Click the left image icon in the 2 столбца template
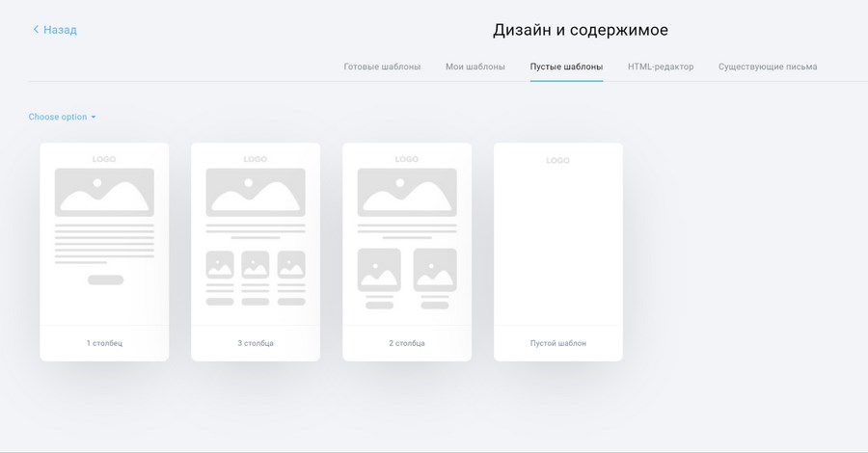The width and height of the screenshot is (868, 453). click(x=379, y=270)
